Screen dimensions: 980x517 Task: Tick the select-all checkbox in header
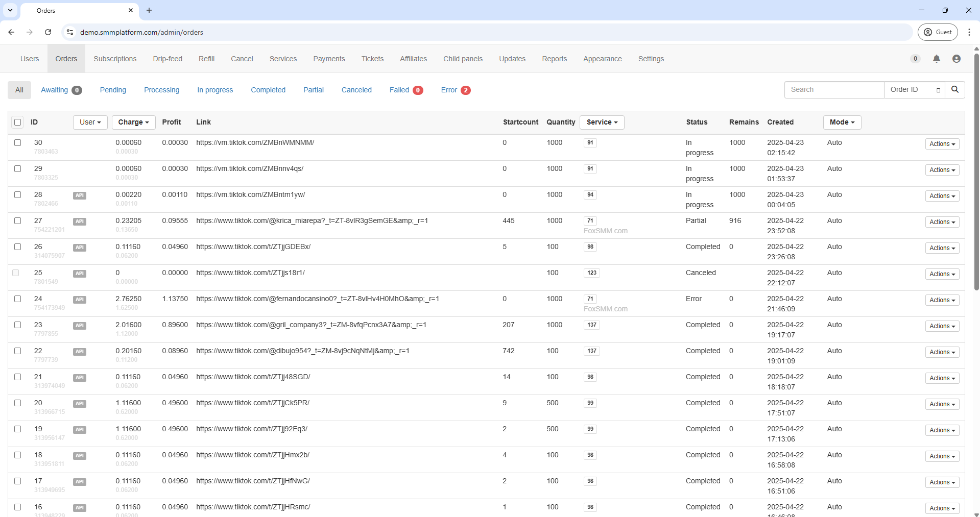click(18, 122)
